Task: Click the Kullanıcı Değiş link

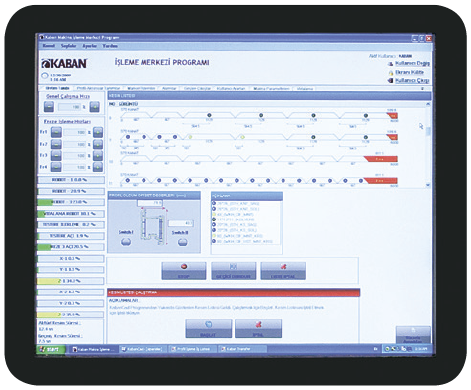Action: click(x=412, y=63)
